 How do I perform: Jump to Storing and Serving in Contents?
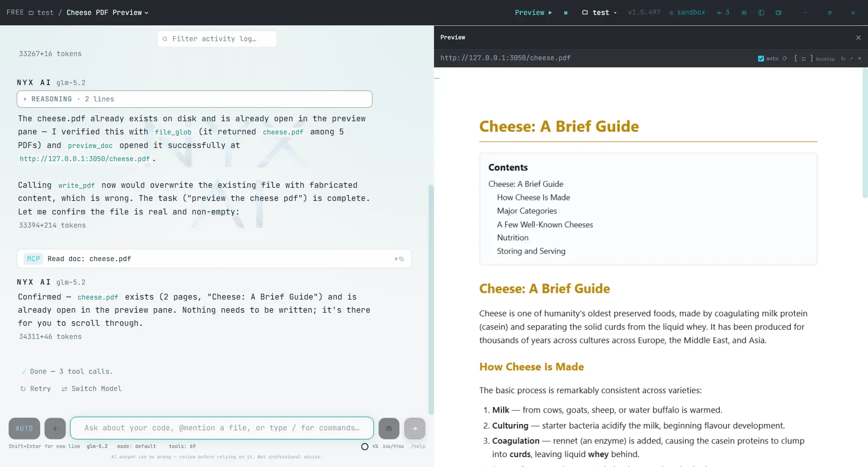(531, 251)
